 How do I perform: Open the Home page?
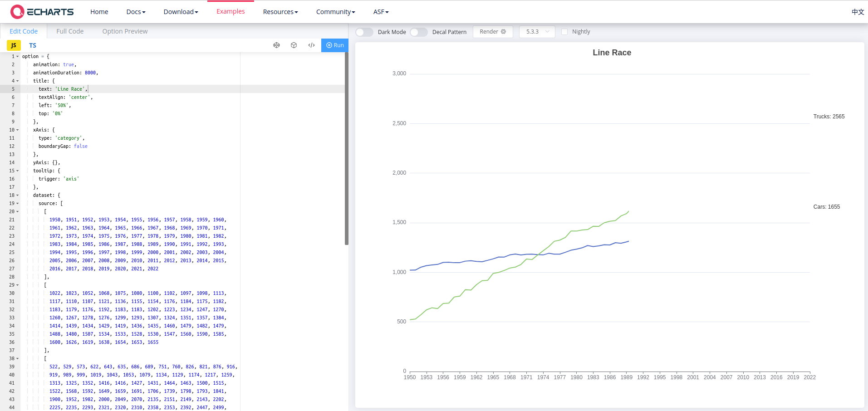(x=99, y=12)
